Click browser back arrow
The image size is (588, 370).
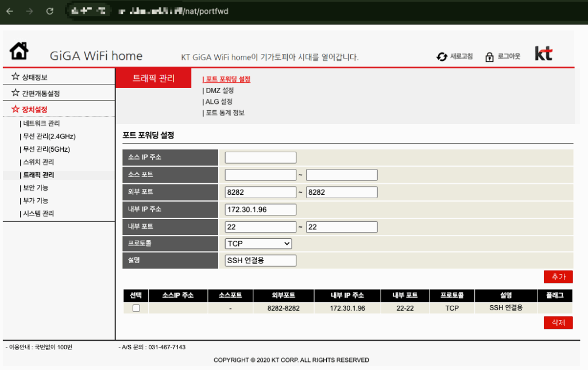tap(10, 11)
